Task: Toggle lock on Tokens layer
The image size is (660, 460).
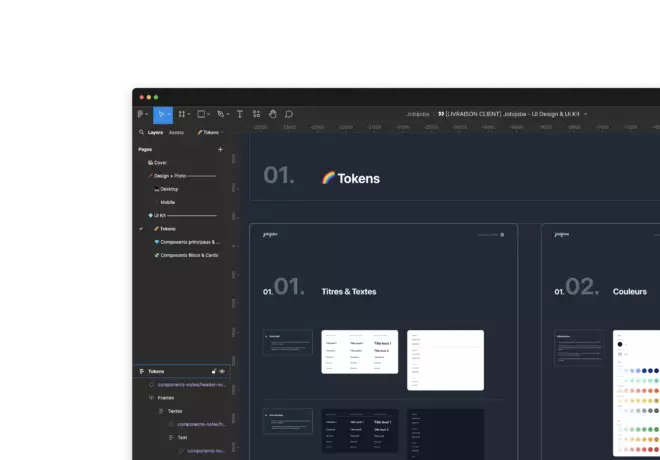Action: tap(214, 371)
